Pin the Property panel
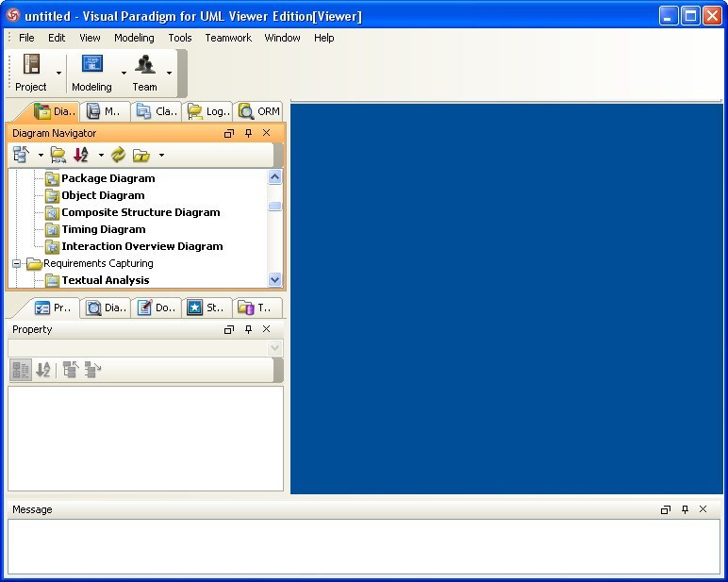 248,329
